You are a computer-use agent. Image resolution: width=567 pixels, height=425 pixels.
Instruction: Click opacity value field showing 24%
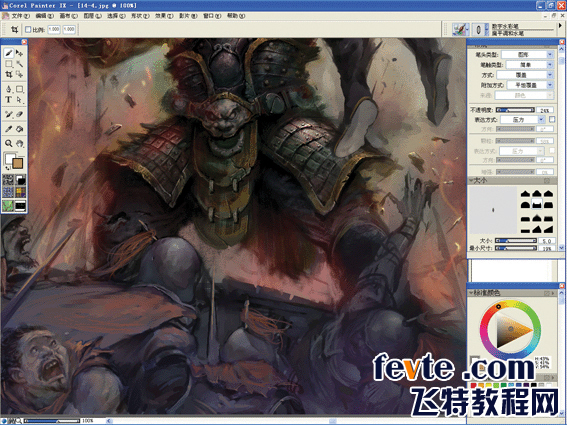[x=545, y=110]
